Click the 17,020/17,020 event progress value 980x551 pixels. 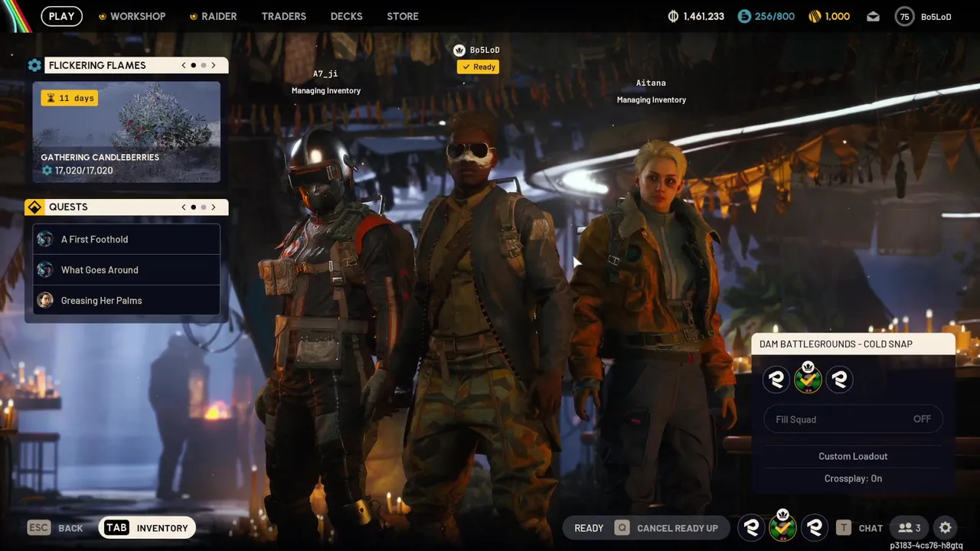point(83,171)
